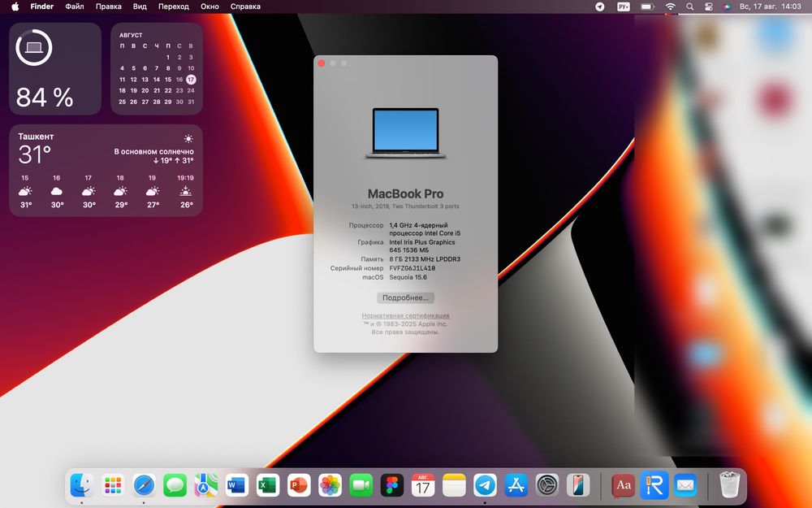
Task: Open the Правка menu
Action: 109,7
